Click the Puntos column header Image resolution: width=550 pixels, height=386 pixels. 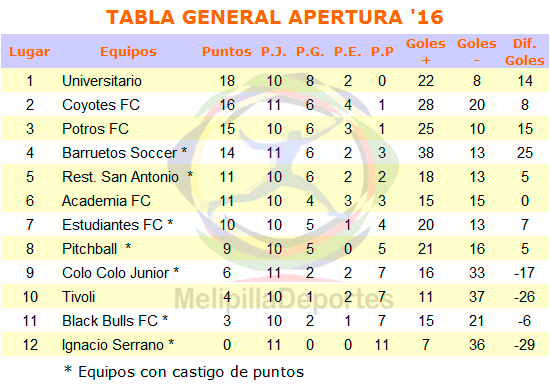tap(227, 52)
